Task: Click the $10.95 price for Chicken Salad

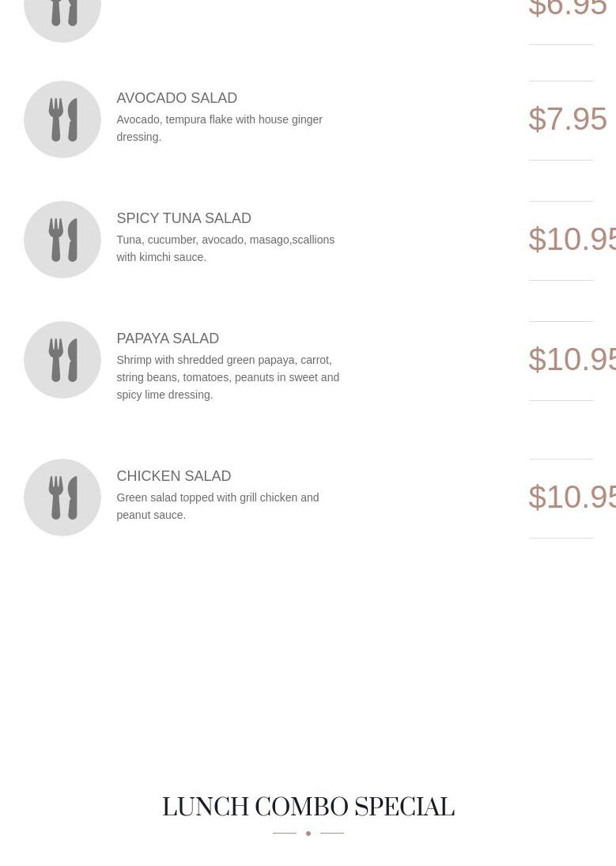Action: [571, 497]
